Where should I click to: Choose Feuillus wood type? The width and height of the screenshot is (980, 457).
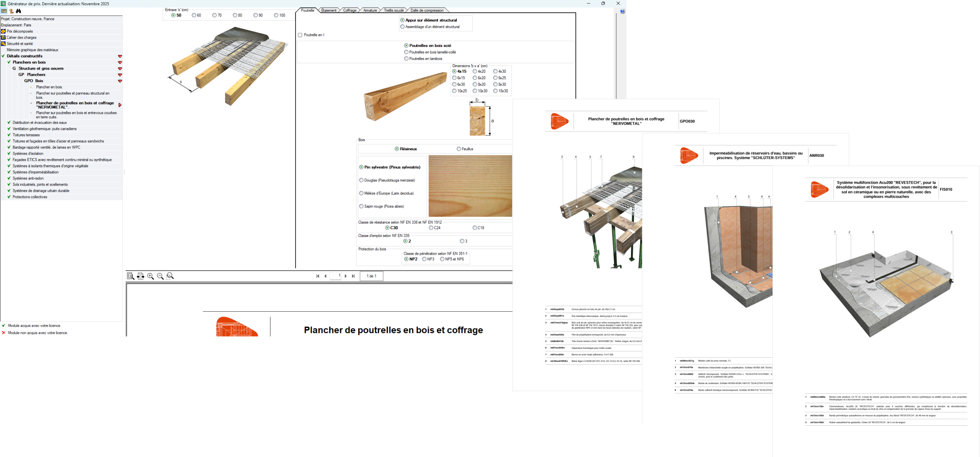click(459, 149)
